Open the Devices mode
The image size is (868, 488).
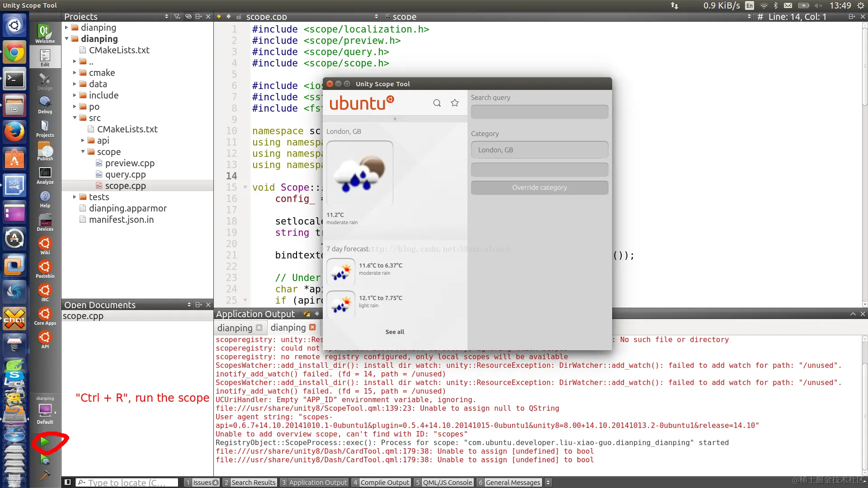[45, 223]
